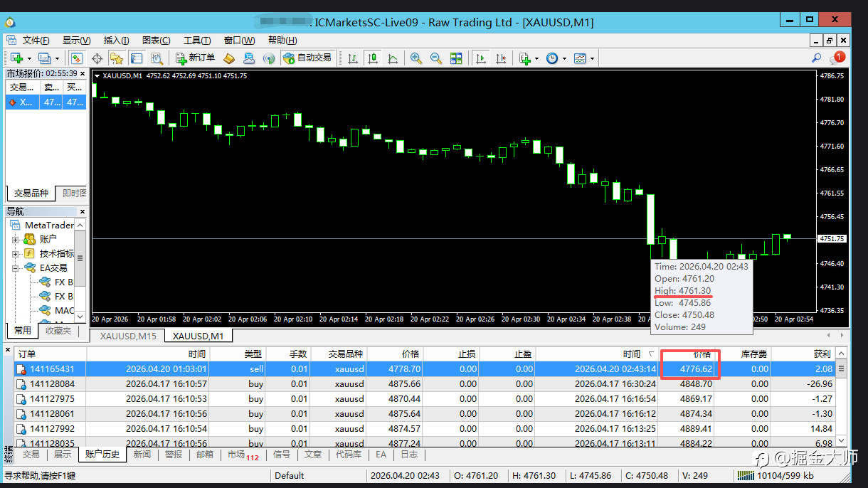868x488 pixels.
Task: Click the 新订单 (New Order) button
Action: pyautogui.click(x=195, y=58)
